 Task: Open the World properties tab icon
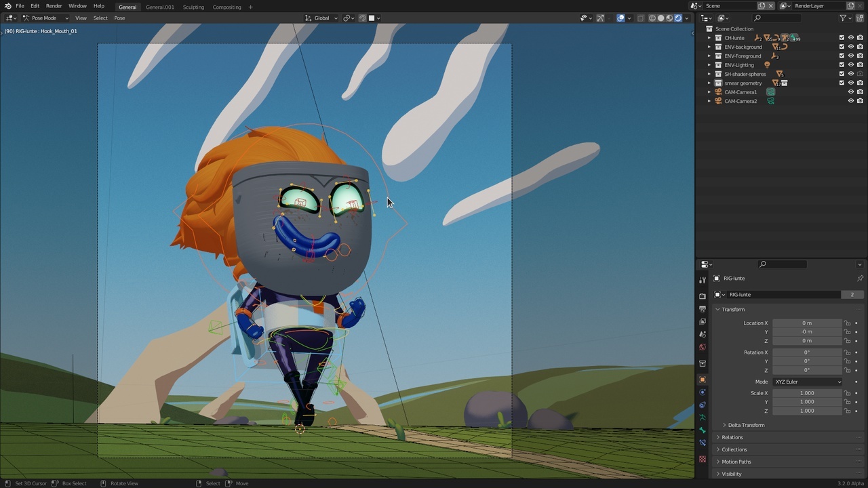coord(703,347)
